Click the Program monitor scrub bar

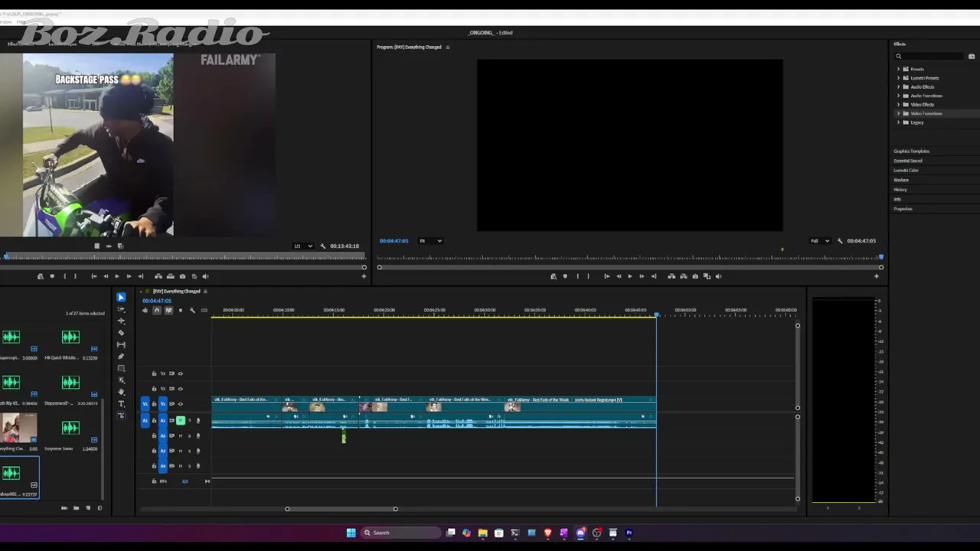coord(630,258)
